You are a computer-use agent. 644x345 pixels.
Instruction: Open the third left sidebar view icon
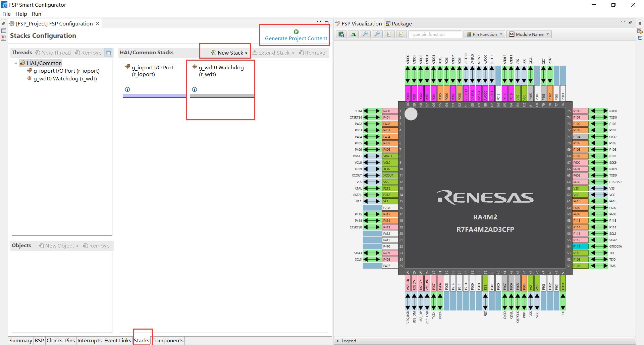point(4,38)
